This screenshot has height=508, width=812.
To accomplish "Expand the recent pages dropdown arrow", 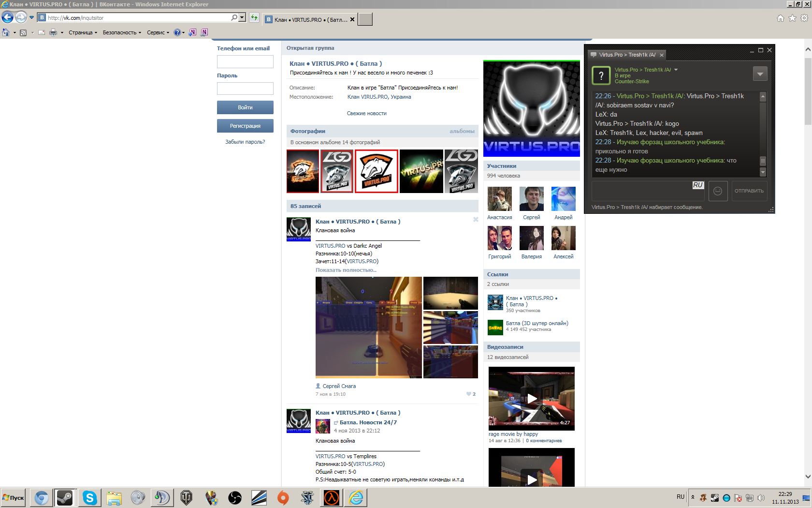I will [x=32, y=17].
